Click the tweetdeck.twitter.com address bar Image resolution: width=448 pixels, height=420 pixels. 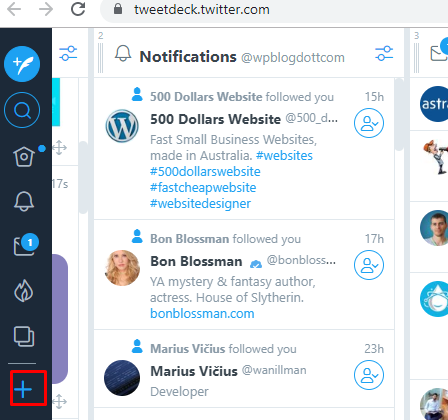pyautogui.click(x=274, y=10)
